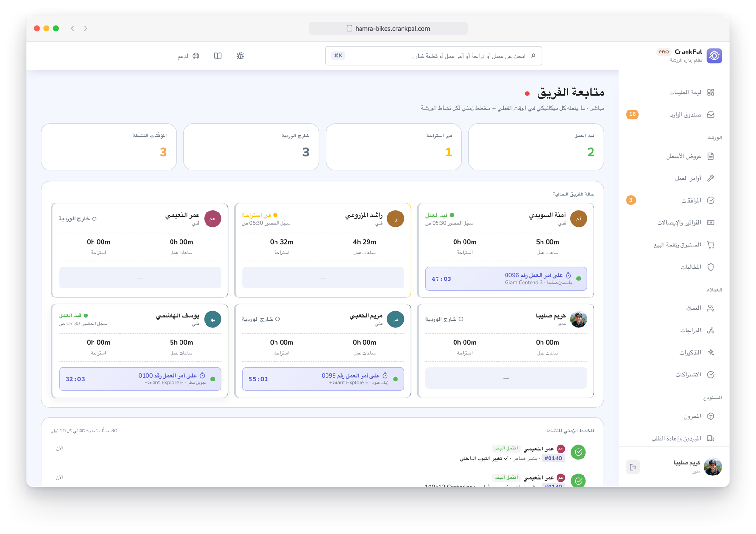Image resolution: width=756 pixels, height=534 pixels.
Task: Open الدراجات bike icon
Action: (711, 331)
